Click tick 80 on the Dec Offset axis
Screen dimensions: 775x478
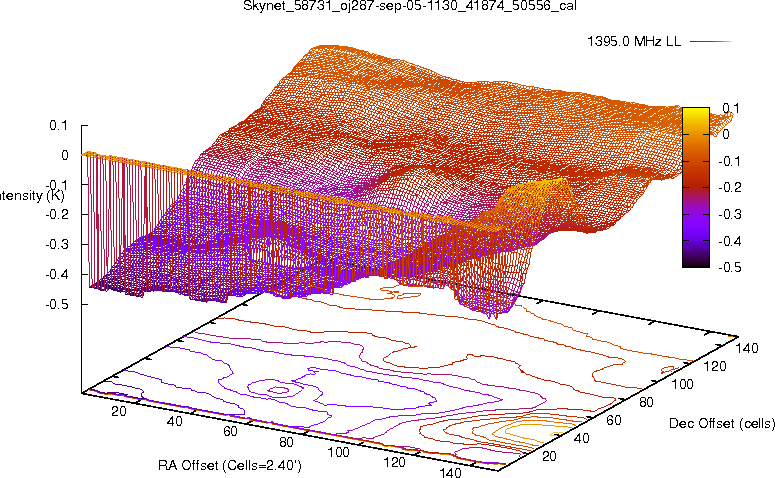646,402
